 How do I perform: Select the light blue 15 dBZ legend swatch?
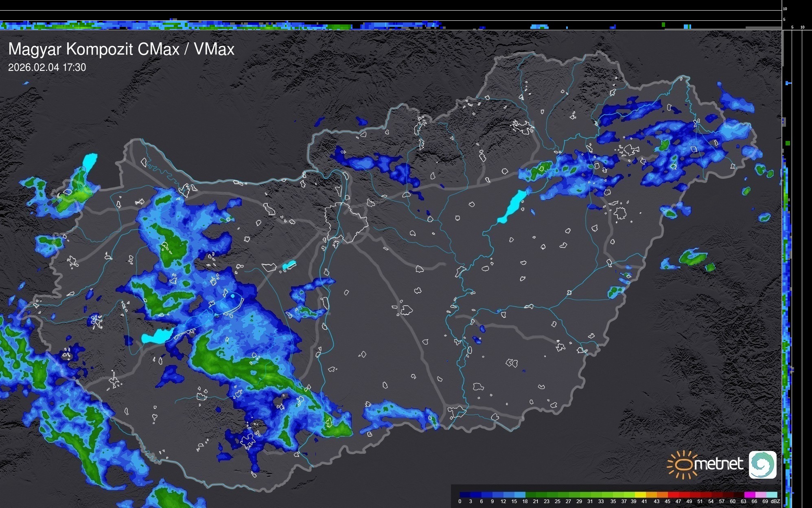(520, 495)
